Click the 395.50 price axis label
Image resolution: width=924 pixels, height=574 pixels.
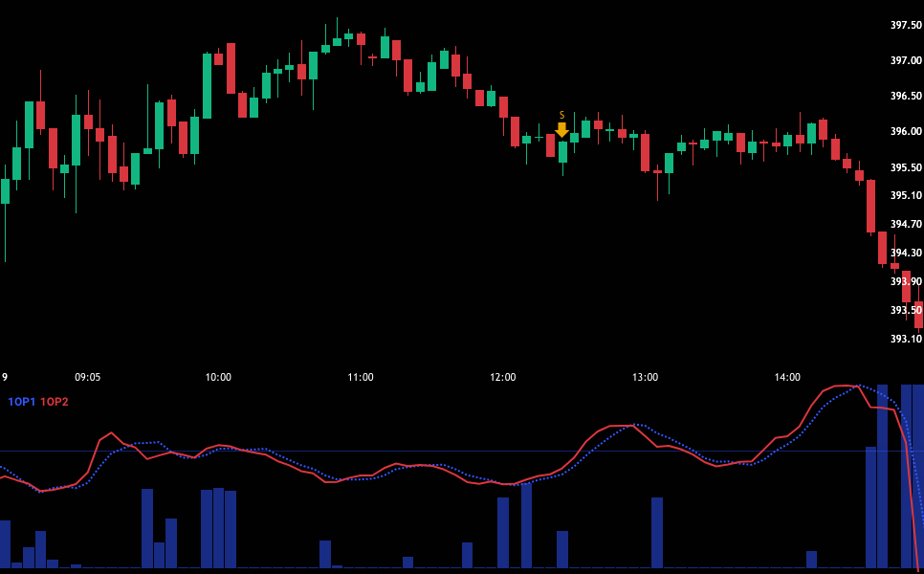(x=906, y=167)
